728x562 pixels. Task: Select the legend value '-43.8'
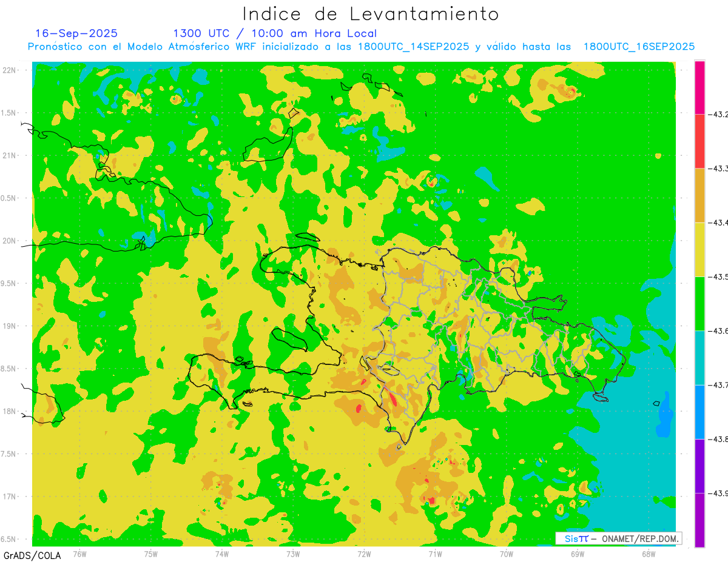click(x=719, y=439)
